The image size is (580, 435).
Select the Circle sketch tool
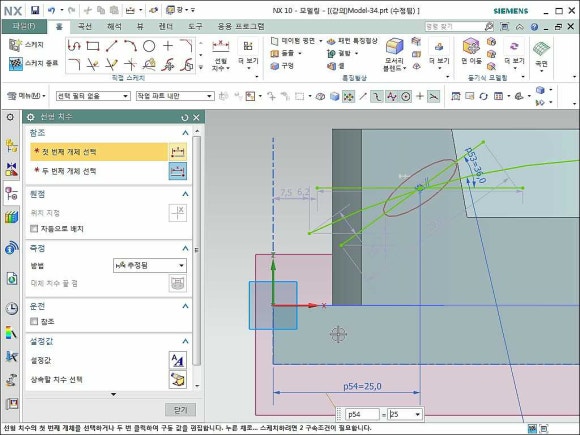(x=149, y=46)
